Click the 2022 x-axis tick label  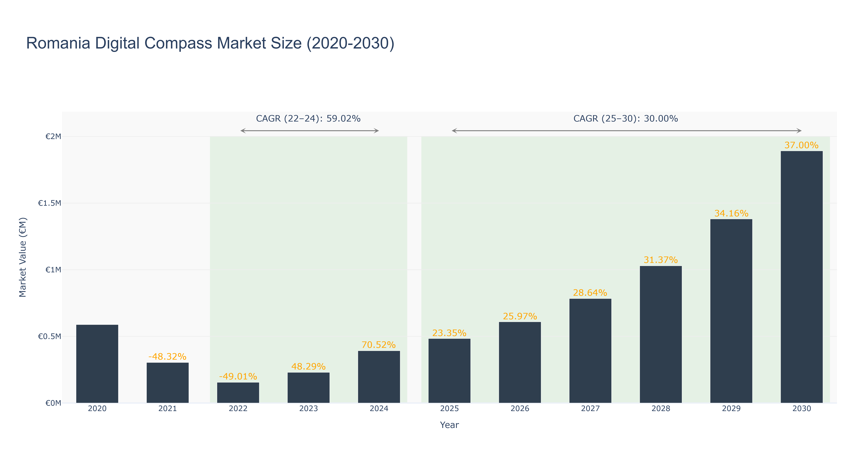238,409
